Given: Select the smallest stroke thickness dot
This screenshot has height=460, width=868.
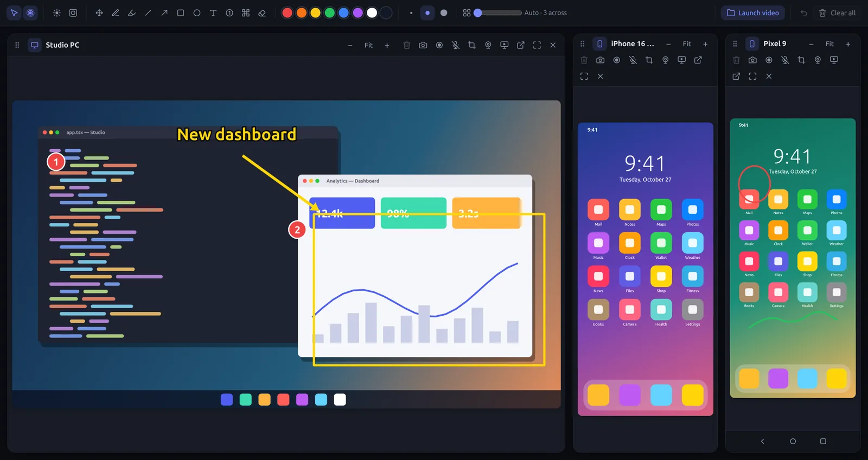Looking at the screenshot, I should (411, 13).
